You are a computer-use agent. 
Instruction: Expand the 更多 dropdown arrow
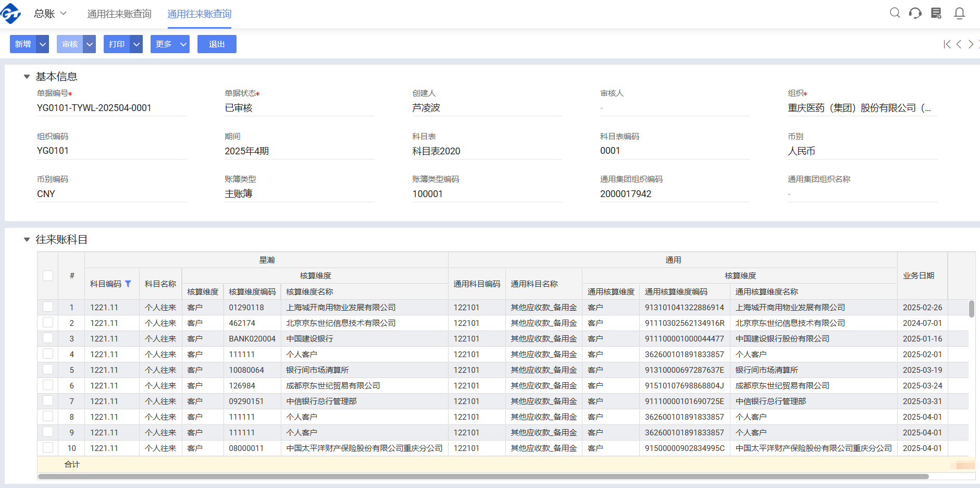point(183,44)
